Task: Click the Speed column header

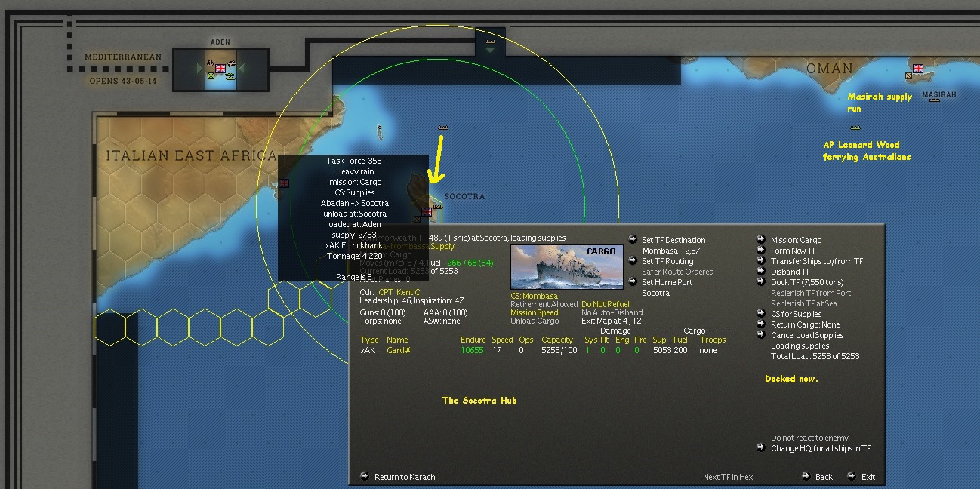Action: click(x=502, y=340)
